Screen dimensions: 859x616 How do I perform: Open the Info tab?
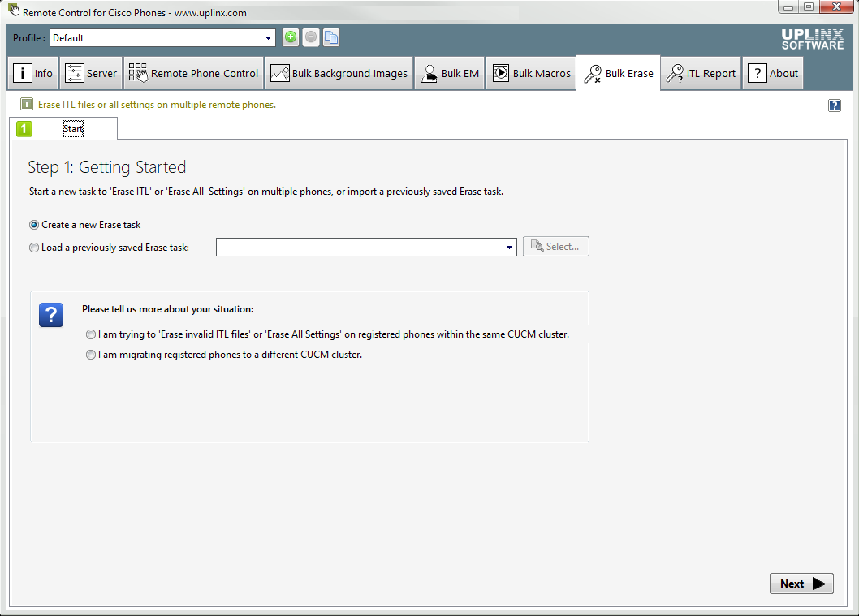pos(32,73)
